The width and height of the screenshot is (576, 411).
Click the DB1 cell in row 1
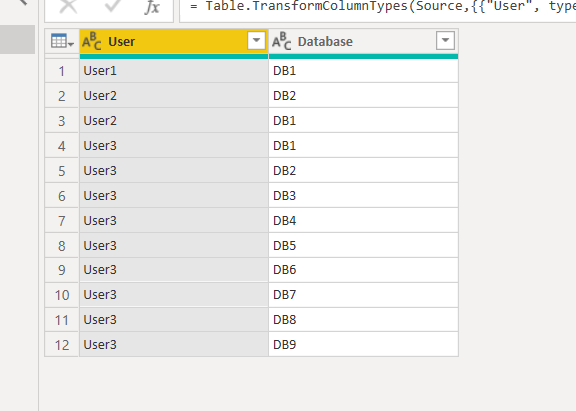363,71
